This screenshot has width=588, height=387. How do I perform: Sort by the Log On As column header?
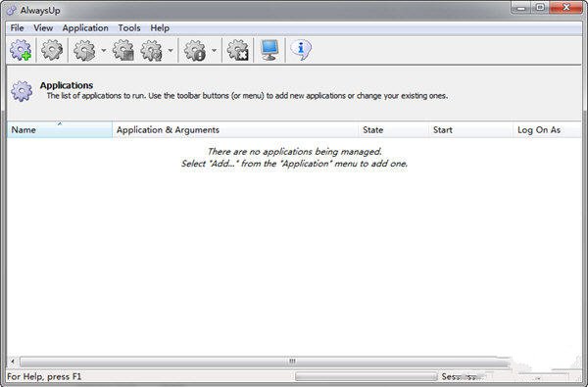coord(547,129)
